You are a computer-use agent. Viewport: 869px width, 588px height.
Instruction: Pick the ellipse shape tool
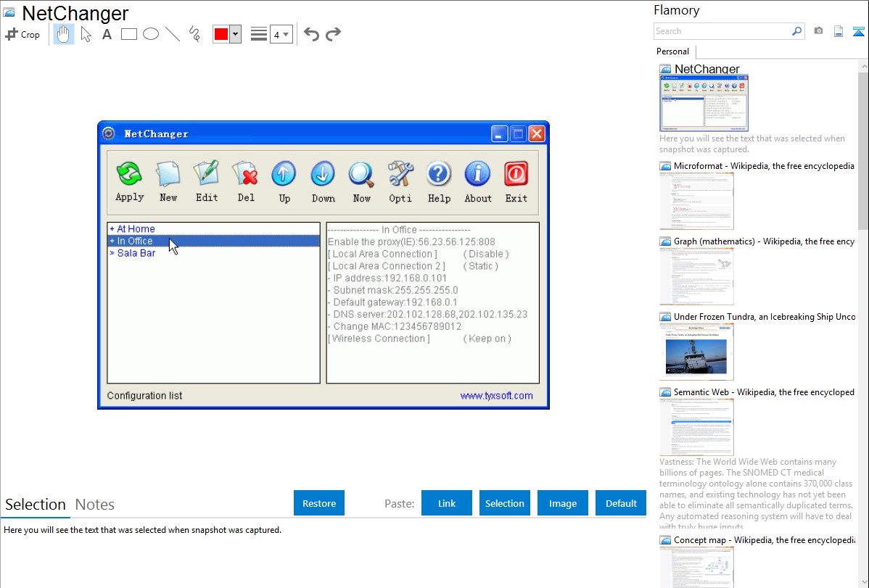(151, 34)
